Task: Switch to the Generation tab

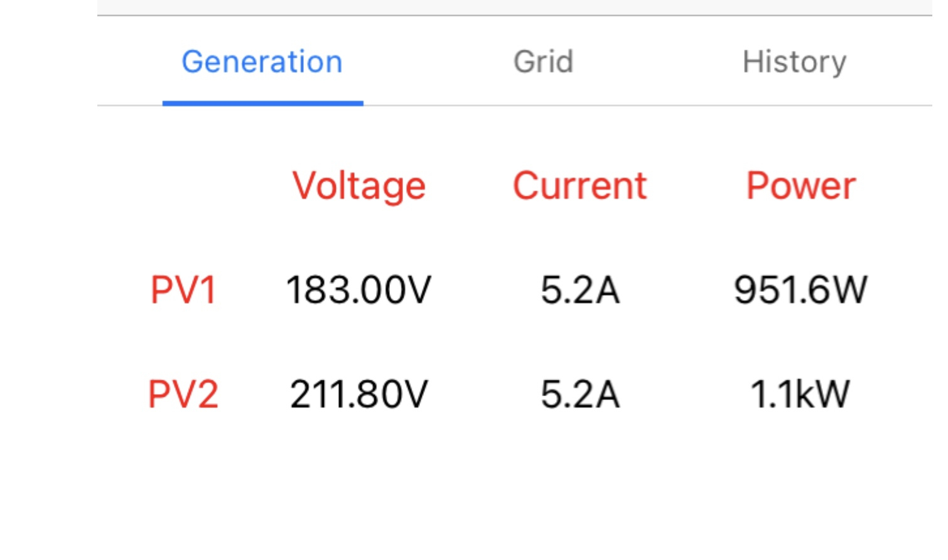Action: point(262,62)
